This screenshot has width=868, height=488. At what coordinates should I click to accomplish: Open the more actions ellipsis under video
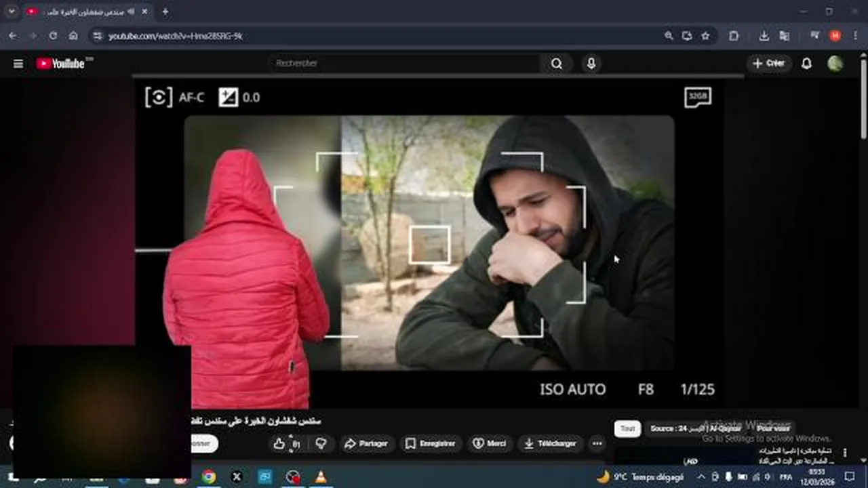[597, 444]
